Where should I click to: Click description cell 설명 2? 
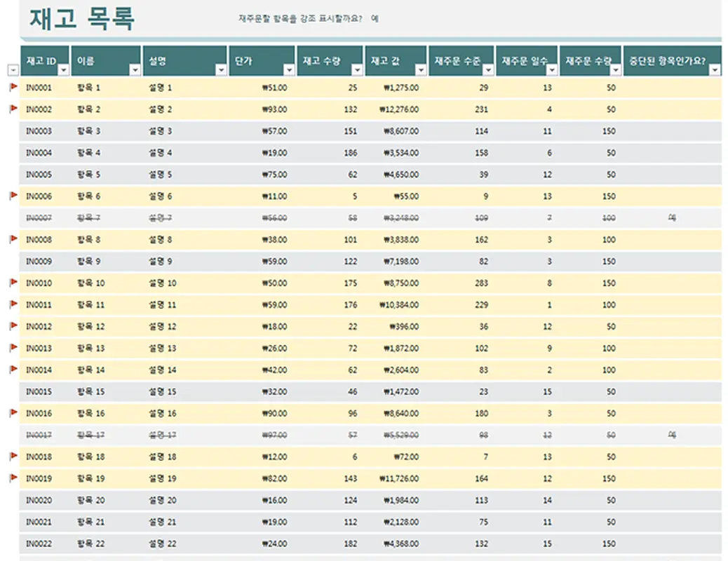160,109
